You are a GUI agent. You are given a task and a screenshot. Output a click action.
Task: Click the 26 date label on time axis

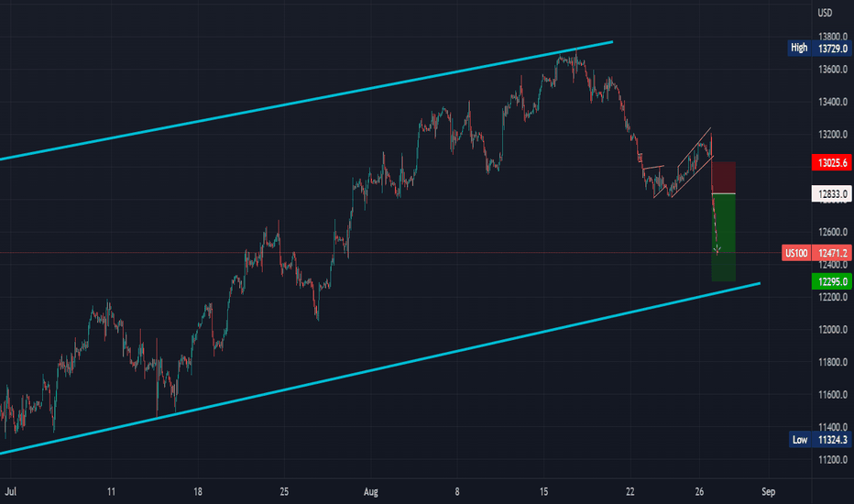point(699,491)
